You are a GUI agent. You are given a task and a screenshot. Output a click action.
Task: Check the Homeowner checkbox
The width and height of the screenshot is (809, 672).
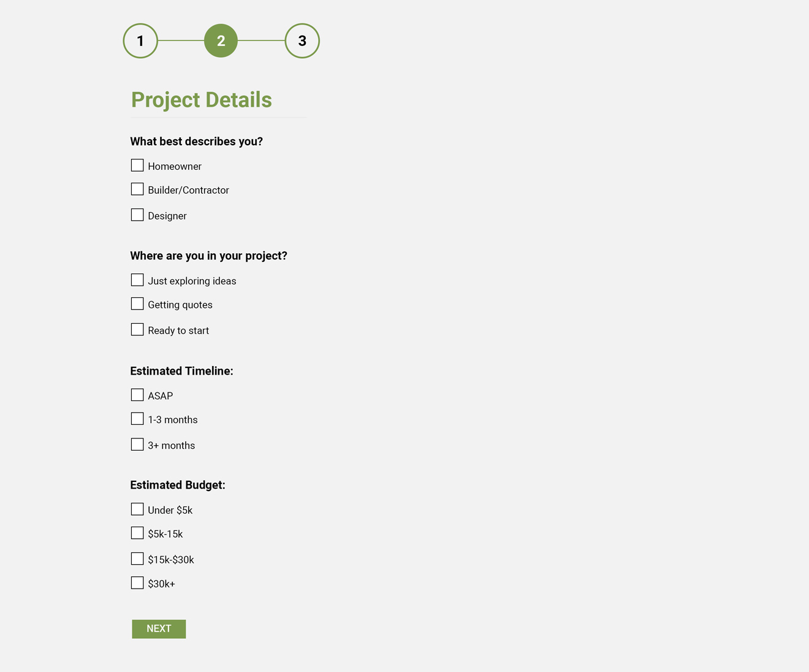point(137,166)
